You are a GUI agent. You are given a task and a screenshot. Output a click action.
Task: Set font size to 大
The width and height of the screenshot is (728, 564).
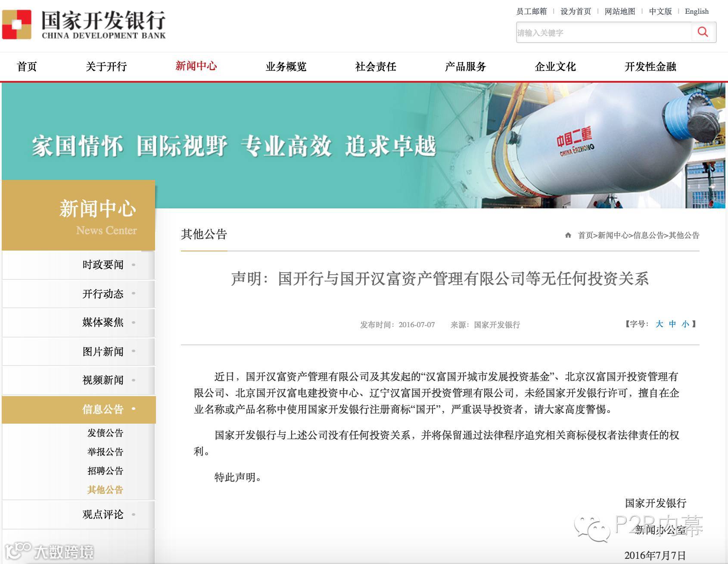click(660, 324)
